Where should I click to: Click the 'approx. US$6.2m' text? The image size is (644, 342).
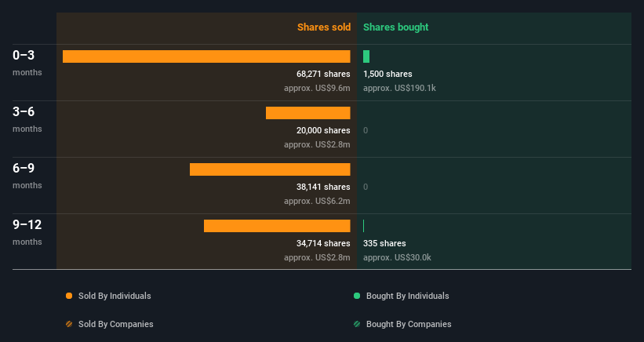317,201
